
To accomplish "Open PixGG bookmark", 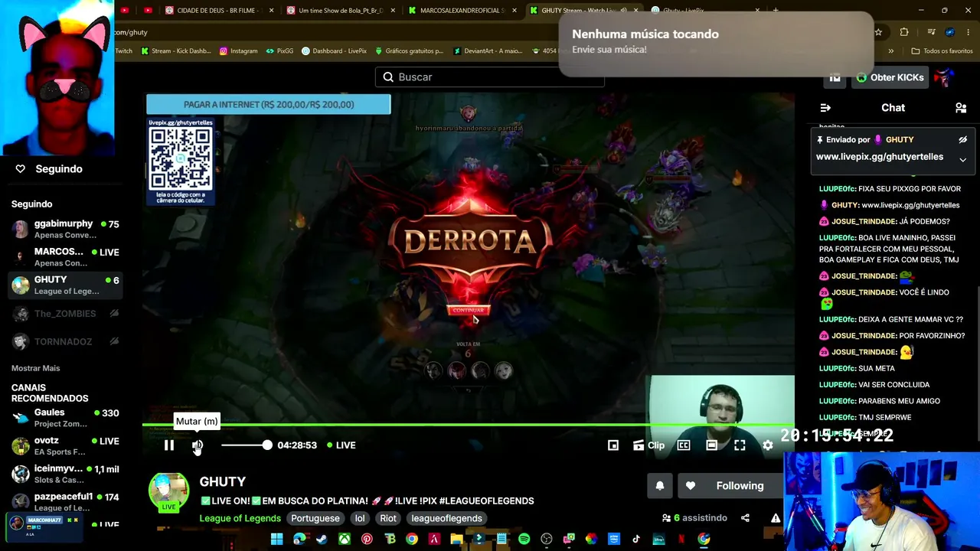I will pyautogui.click(x=279, y=51).
